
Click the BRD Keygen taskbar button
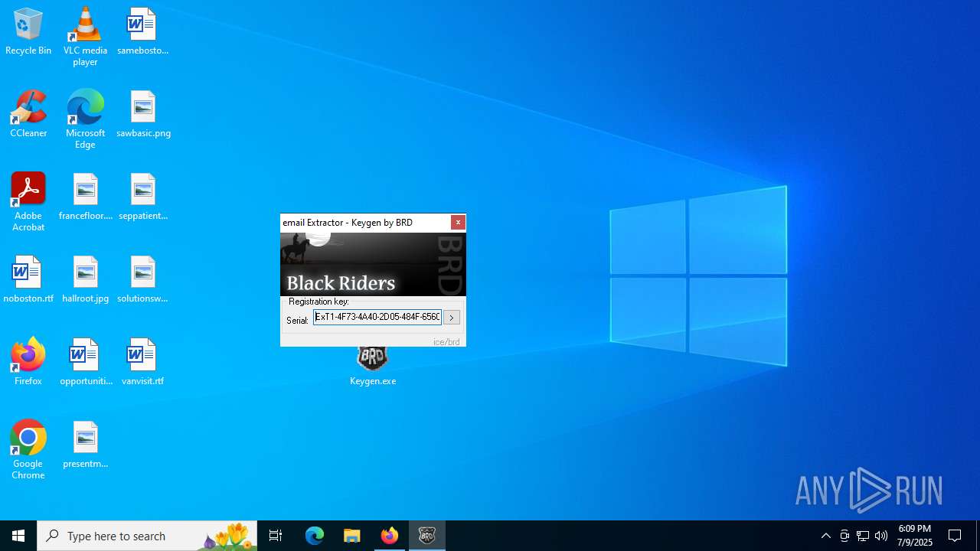[427, 536]
